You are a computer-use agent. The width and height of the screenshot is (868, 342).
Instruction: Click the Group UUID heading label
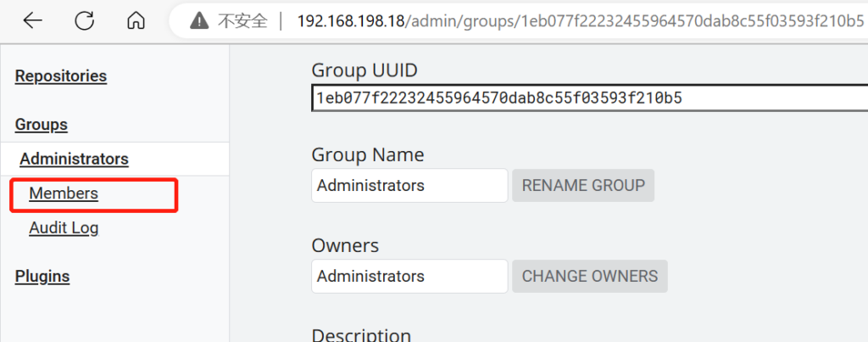364,70
